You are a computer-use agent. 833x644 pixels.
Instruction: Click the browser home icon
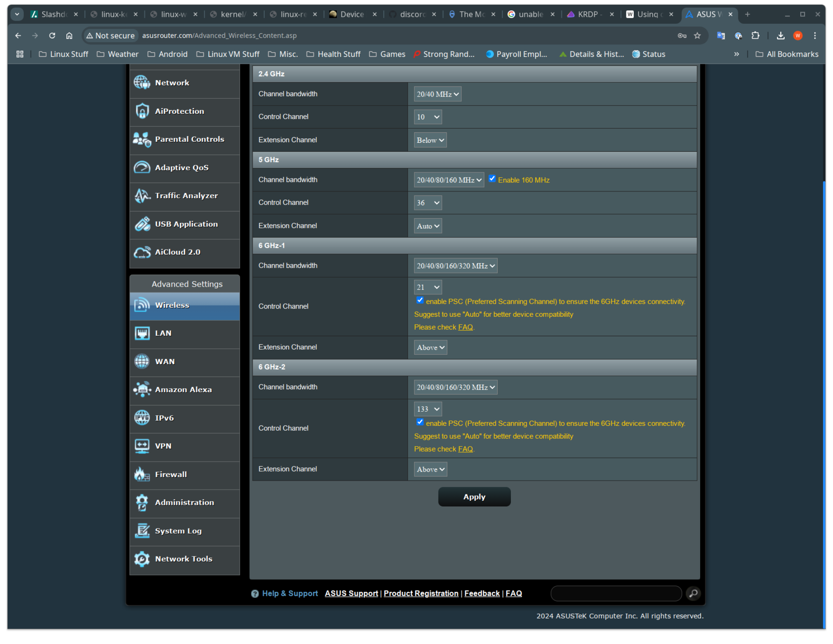[69, 35]
